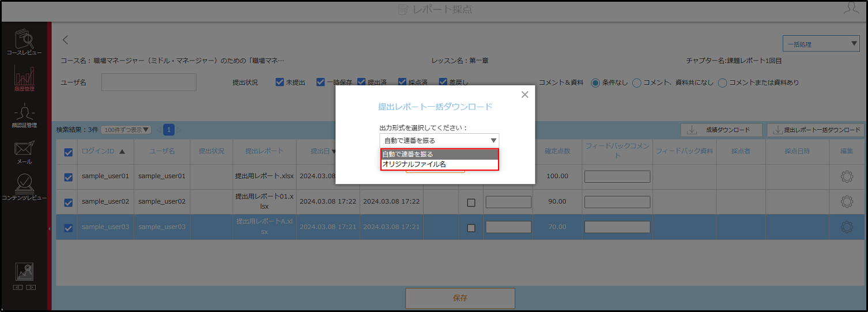This screenshot has width=868, height=312.
Task: Click the 提出レポート一括ダウンロード button
Action: (816, 130)
